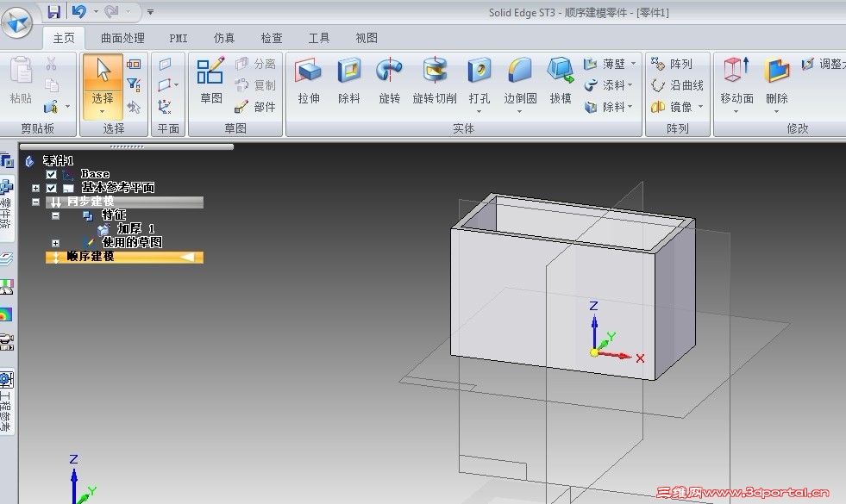This screenshot has width=846, height=504.
Task: Open the PMI ribbon tab
Action: pyautogui.click(x=178, y=38)
